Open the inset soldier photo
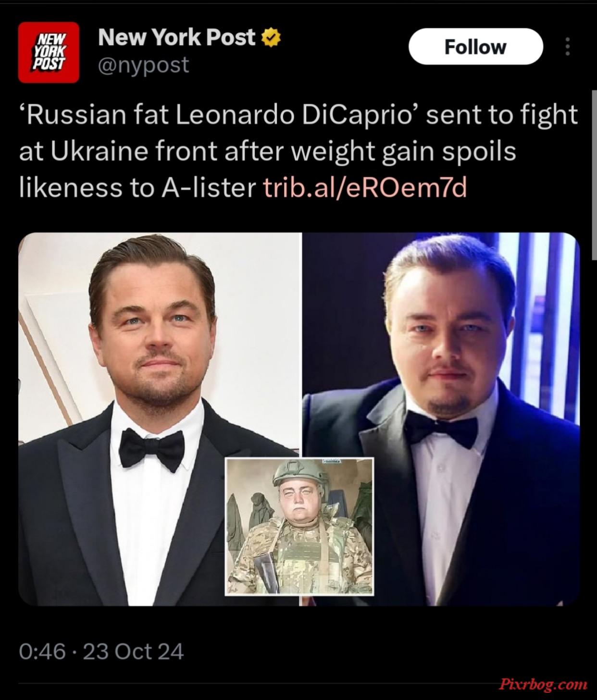 coord(299,527)
